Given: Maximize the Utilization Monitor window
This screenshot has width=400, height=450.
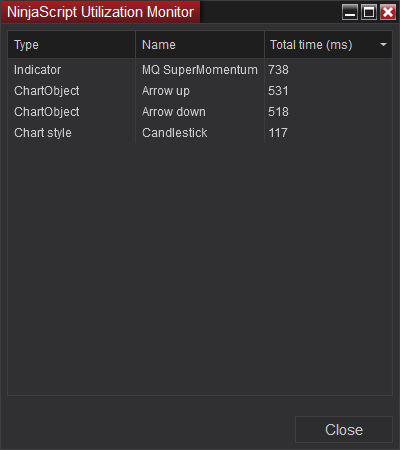Looking at the screenshot, I should (x=369, y=12).
